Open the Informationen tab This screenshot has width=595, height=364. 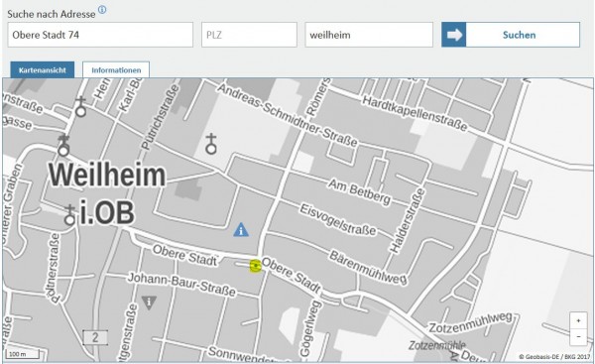(x=116, y=69)
